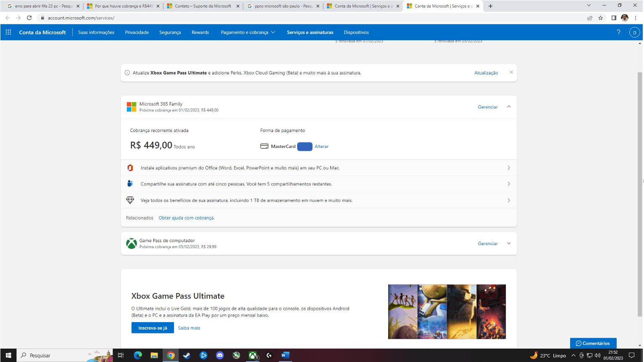Switch to the Contato – Suporte da Microsoft tab
This screenshot has height=362, width=644.
pyautogui.click(x=203, y=6)
